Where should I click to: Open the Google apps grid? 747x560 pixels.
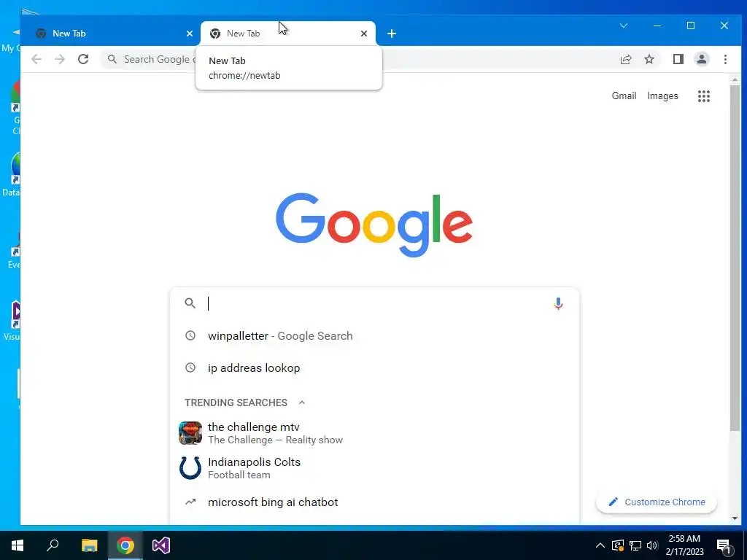[x=704, y=96]
